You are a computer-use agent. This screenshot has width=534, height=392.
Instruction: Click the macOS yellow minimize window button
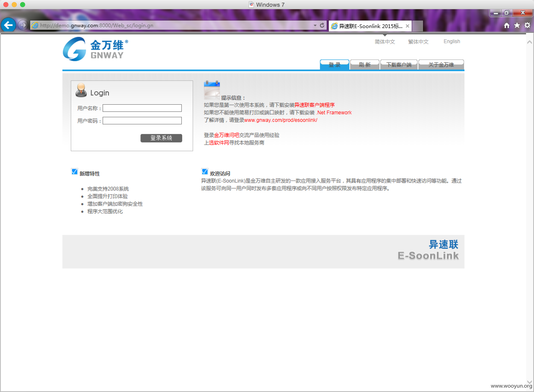point(14,5)
